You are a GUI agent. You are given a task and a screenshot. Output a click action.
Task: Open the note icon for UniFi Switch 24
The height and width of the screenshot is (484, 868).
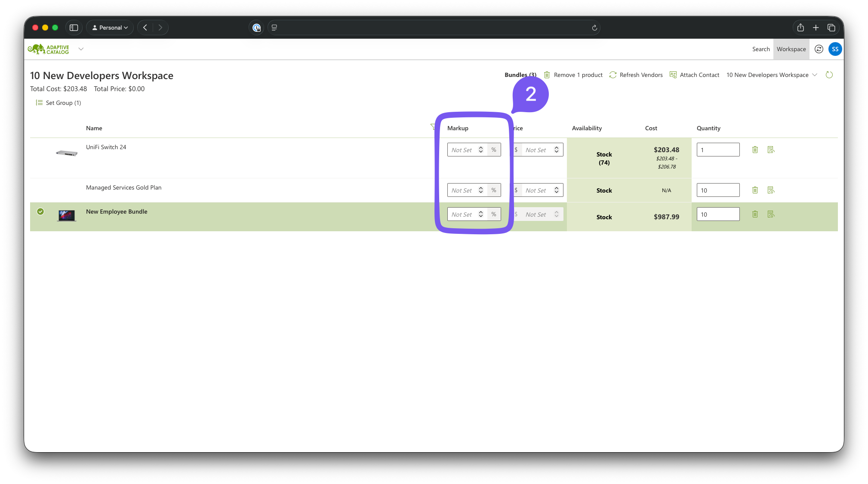[771, 150]
